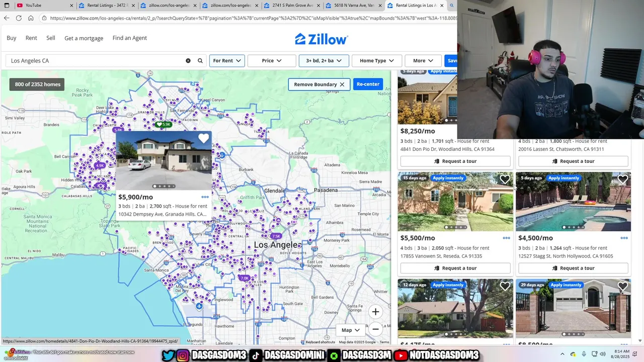The height and width of the screenshot is (362, 644).
Task: Click the Zillow logo
Action: 321,39
